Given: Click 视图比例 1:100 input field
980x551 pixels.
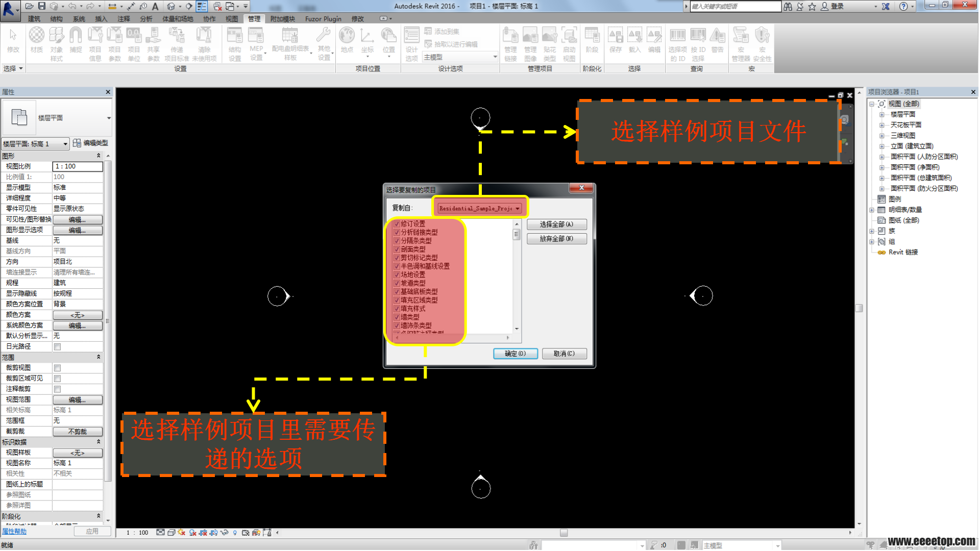Looking at the screenshot, I should click(x=78, y=166).
